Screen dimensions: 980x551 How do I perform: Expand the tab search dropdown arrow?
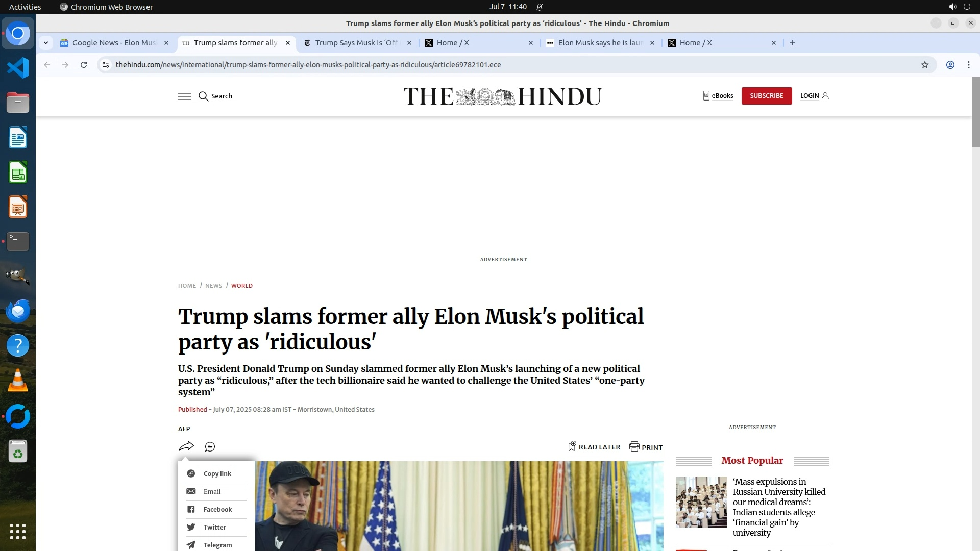click(46, 43)
